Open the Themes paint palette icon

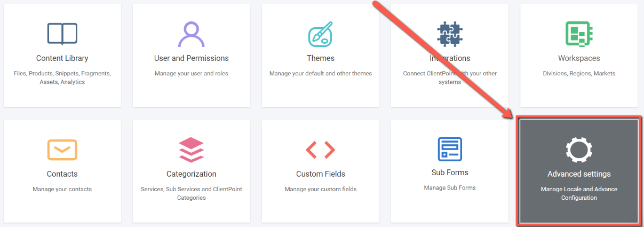coord(321,34)
